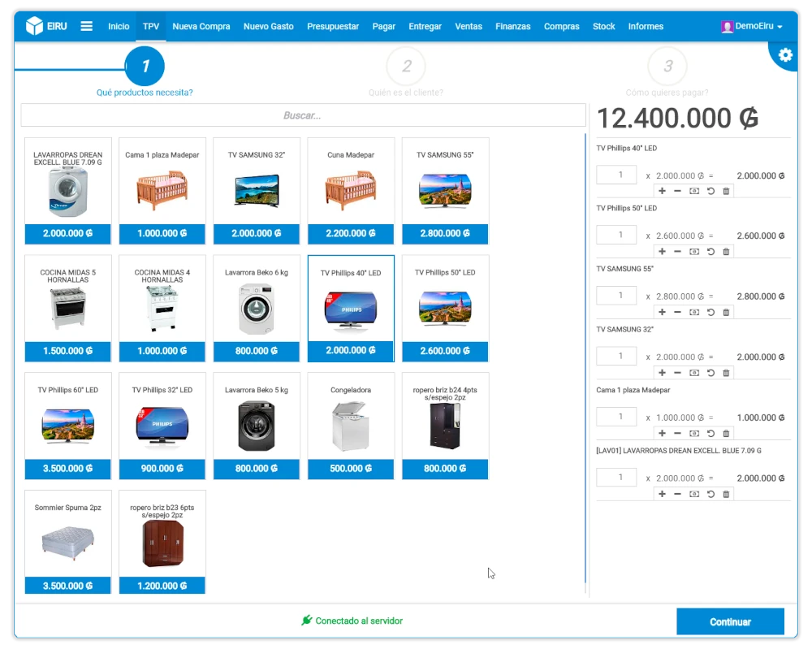Go to Ventas in the navbar
Screen dimensions: 812x649
469,26
